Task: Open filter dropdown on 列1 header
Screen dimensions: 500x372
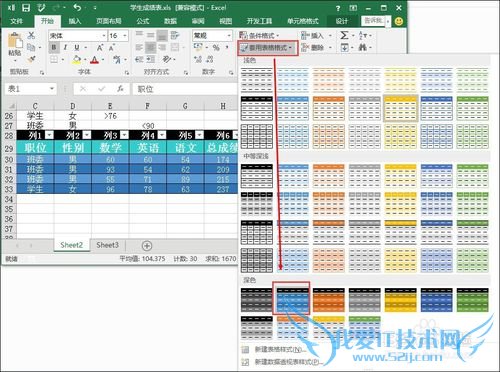Action: point(49,135)
